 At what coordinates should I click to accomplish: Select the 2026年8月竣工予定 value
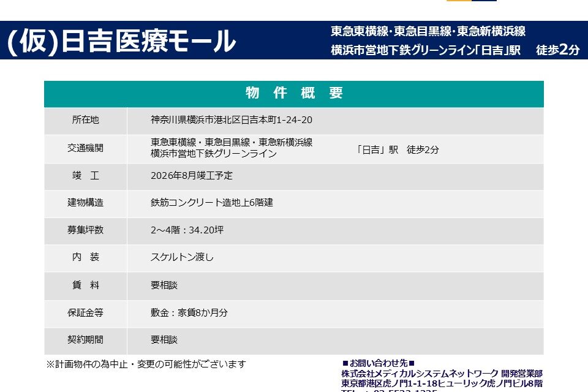pyautogui.click(x=191, y=176)
